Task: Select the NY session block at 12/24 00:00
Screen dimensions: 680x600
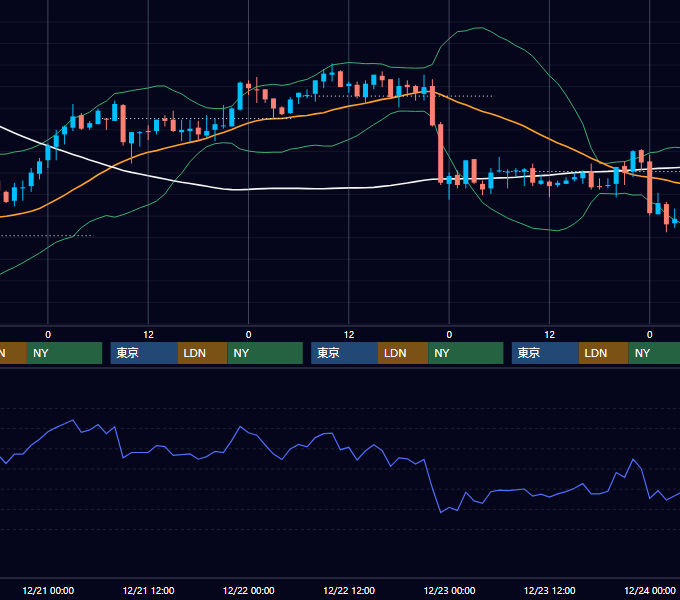Action: pos(654,353)
